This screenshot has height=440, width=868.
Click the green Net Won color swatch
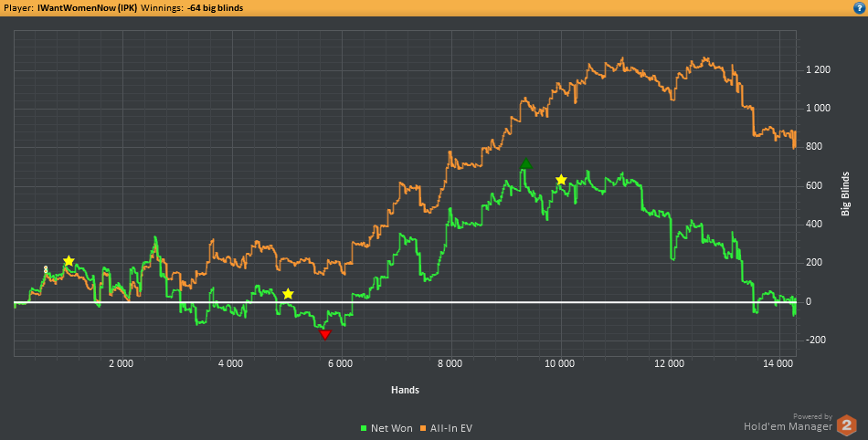364,427
